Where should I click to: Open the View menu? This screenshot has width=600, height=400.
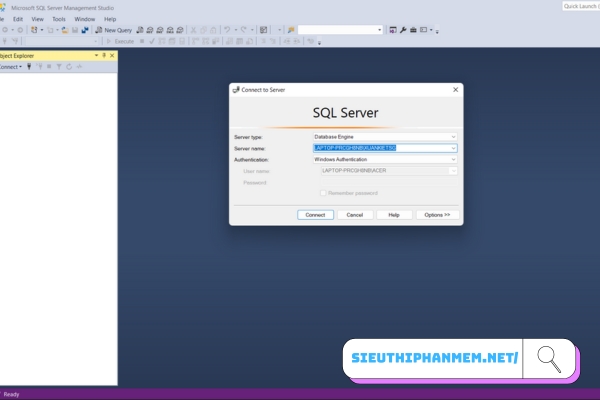coord(38,19)
